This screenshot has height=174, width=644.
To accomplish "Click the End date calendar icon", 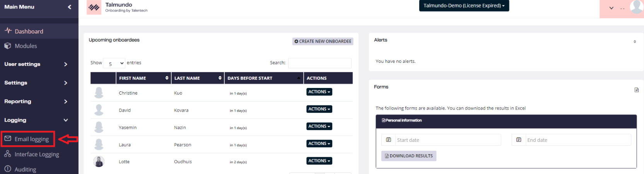I will point(519,140).
